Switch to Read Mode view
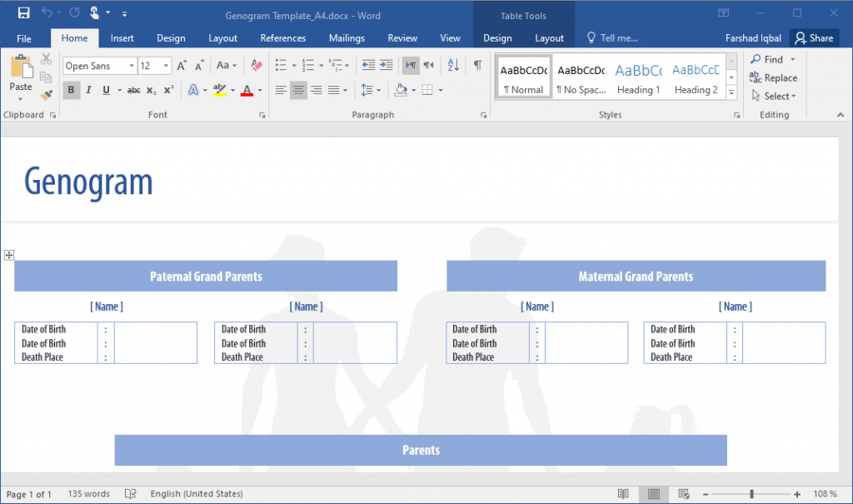This screenshot has height=504, width=853. (x=623, y=493)
